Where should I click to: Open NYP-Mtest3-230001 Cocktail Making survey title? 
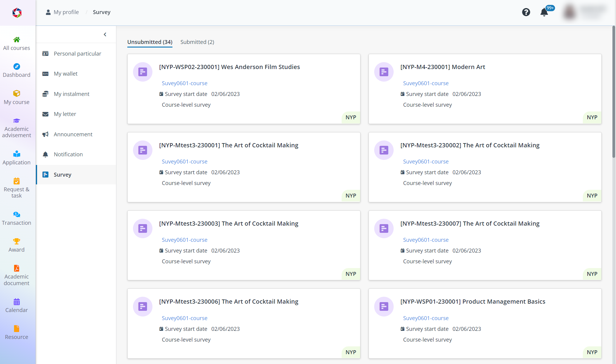(x=229, y=145)
